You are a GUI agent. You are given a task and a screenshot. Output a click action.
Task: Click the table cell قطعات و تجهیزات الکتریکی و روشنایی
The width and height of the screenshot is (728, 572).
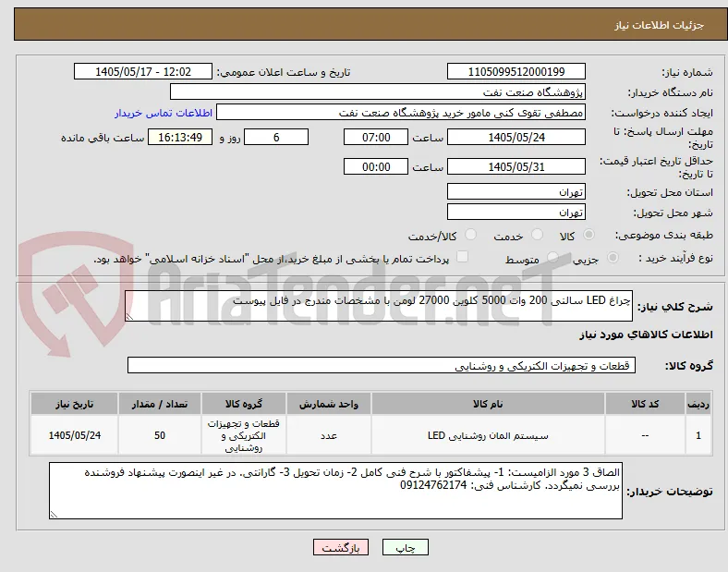(x=244, y=435)
